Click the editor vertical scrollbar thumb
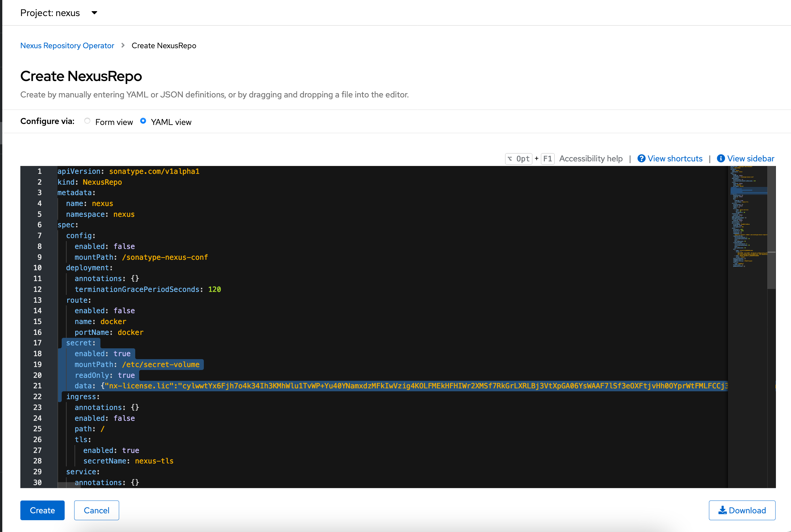This screenshot has height=532, width=791. [771, 227]
